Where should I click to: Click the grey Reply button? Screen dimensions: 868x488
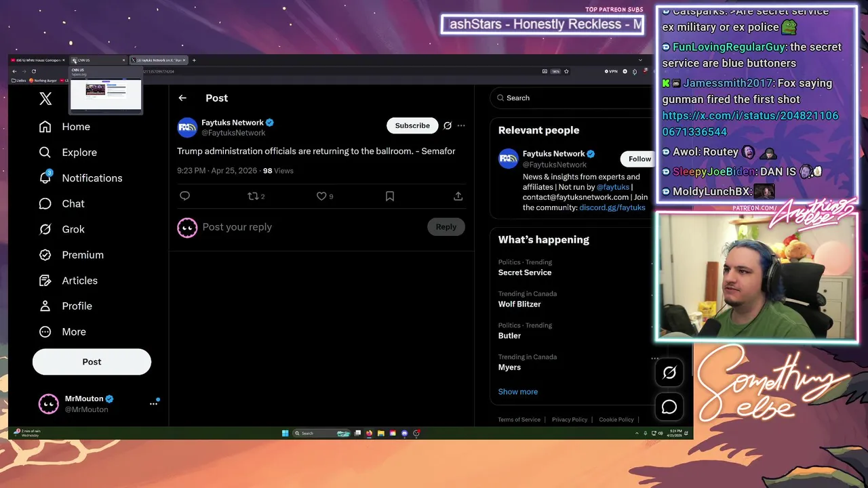pyautogui.click(x=446, y=227)
